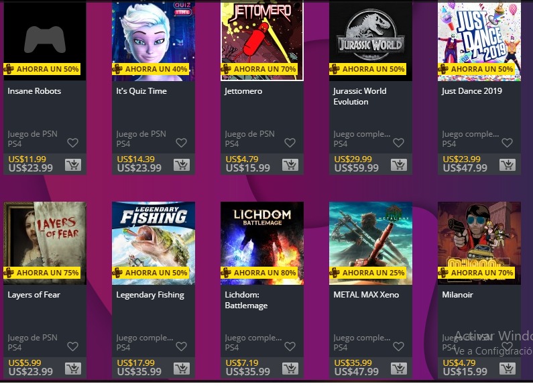Open the It's Quiz Time cover image

[x=154, y=41]
